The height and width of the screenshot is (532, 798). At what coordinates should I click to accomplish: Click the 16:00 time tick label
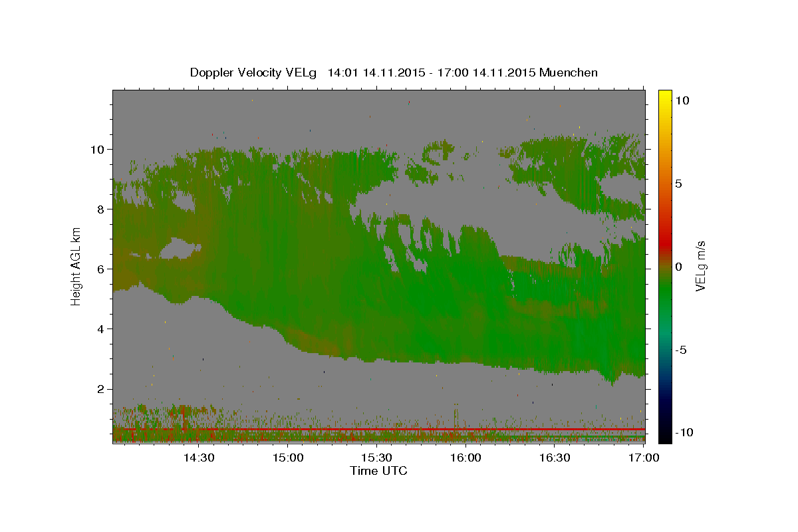pos(466,458)
